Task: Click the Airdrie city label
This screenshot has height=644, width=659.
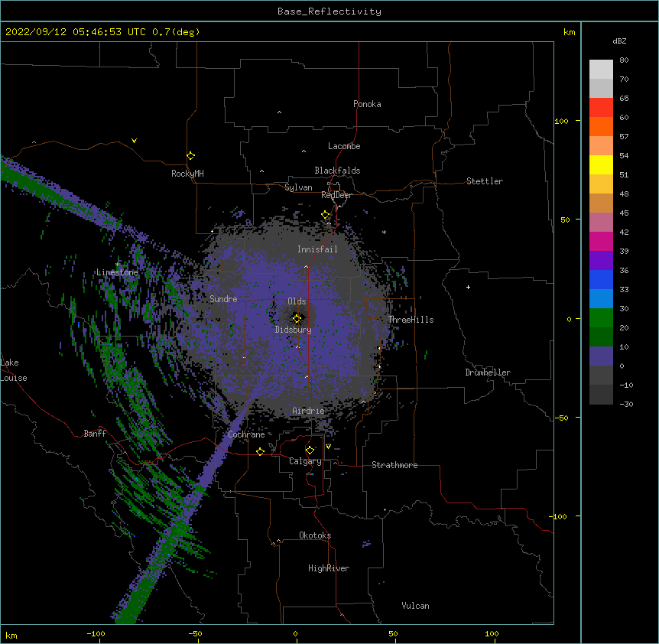Action: coord(309,411)
